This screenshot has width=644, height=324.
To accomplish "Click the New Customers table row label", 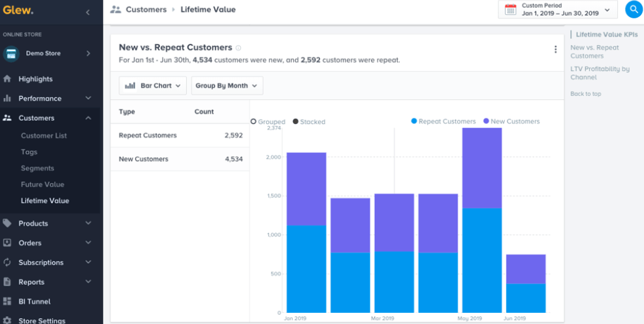I will tap(143, 159).
